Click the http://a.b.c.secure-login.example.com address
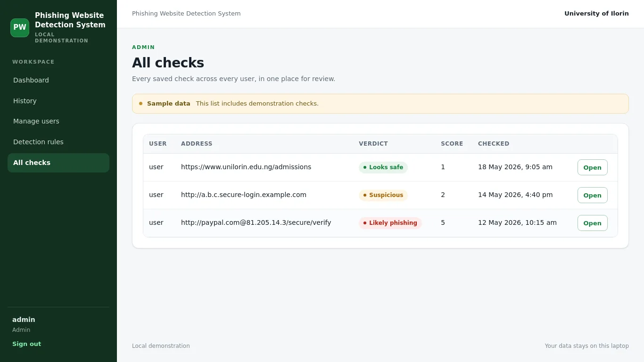The image size is (644, 362). coord(244,195)
